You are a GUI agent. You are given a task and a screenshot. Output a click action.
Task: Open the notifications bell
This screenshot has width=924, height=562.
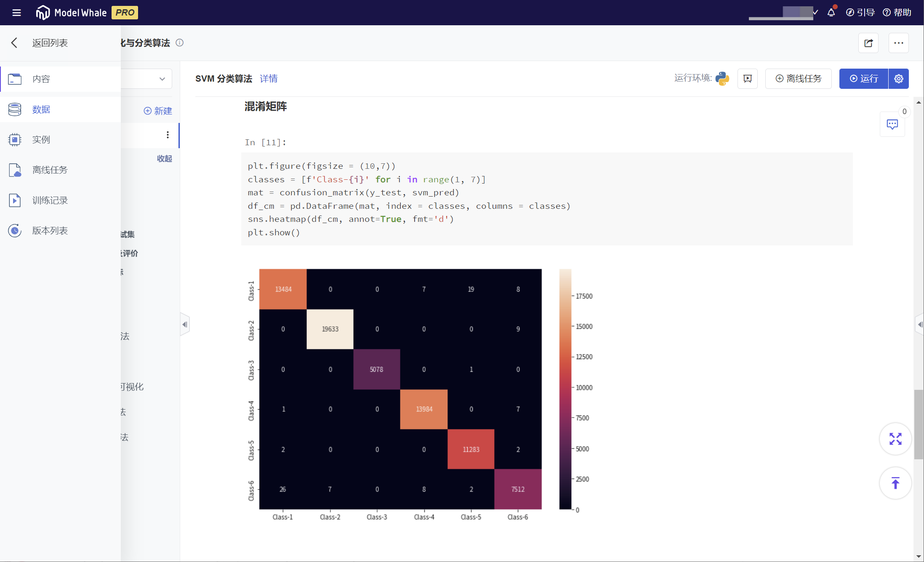pyautogui.click(x=831, y=12)
